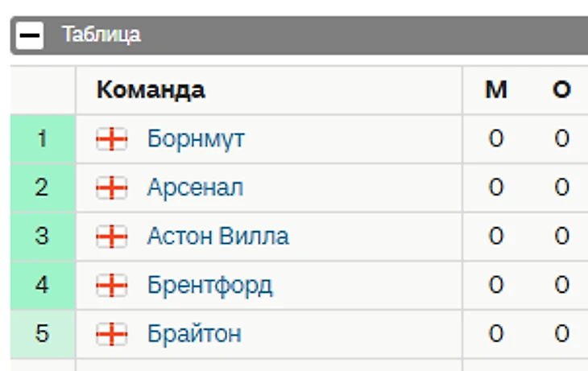
Task: Click England flag icon beside Астон Вилла
Action: [x=112, y=237]
